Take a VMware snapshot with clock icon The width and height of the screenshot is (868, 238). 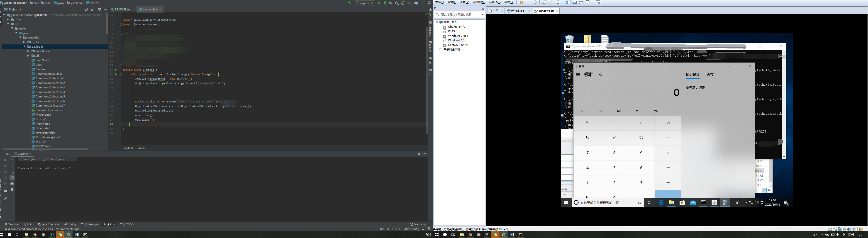pos(544,2)
